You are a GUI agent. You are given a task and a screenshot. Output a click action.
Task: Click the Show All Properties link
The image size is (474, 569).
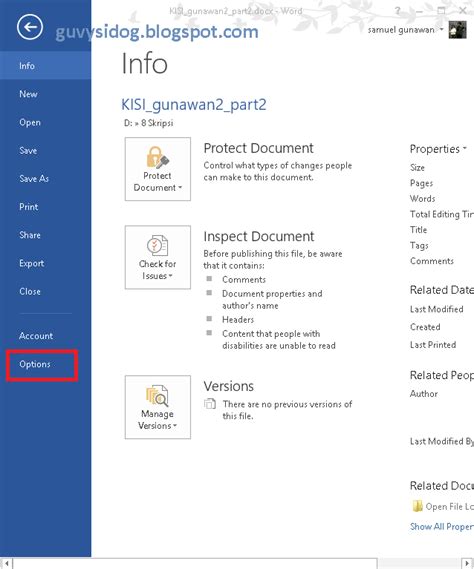(442, 526)
